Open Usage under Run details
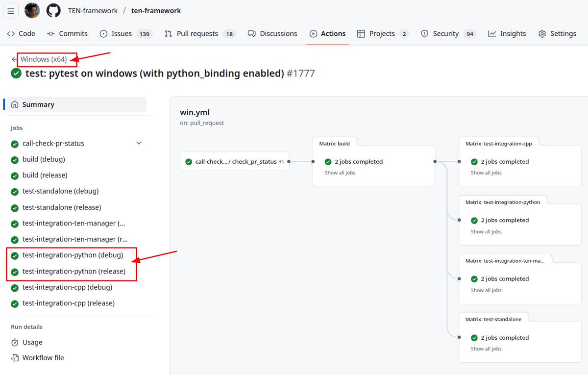The image size is (588, 375). pos(32,342)
